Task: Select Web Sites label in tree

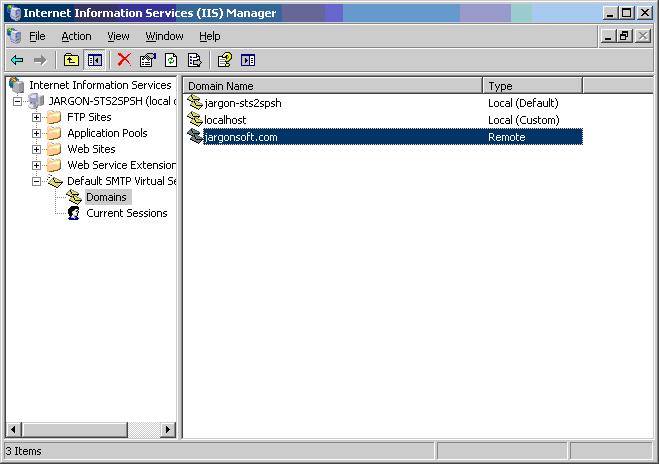Action: (91, 149)
